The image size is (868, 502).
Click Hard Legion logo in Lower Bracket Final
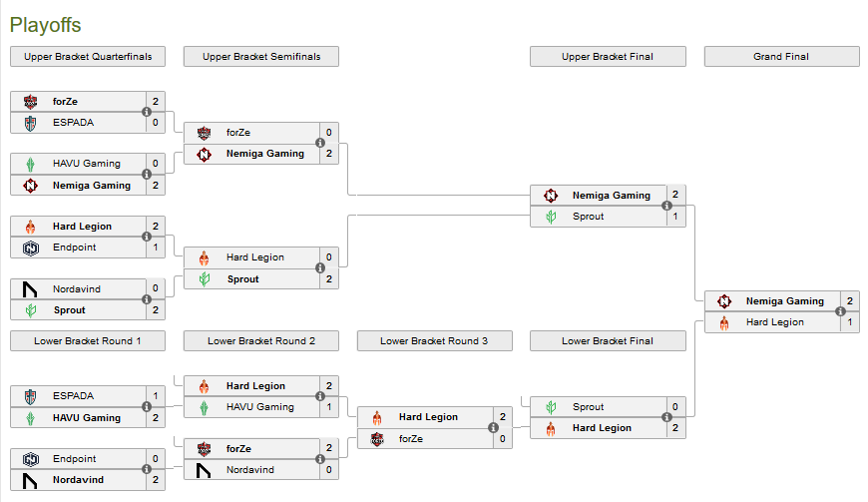coord(551,428)
